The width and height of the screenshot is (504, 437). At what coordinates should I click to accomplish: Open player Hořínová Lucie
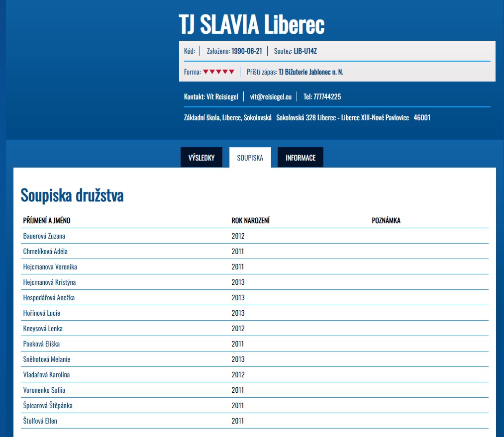tap(41, 313)
